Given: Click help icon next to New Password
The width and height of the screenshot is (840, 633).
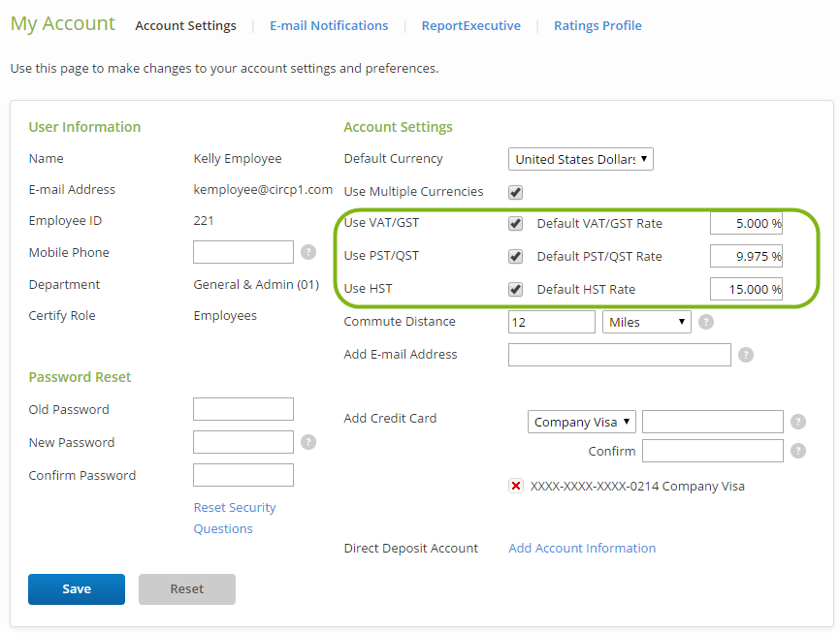Looking at the screenshot, I should coord(308,442).
